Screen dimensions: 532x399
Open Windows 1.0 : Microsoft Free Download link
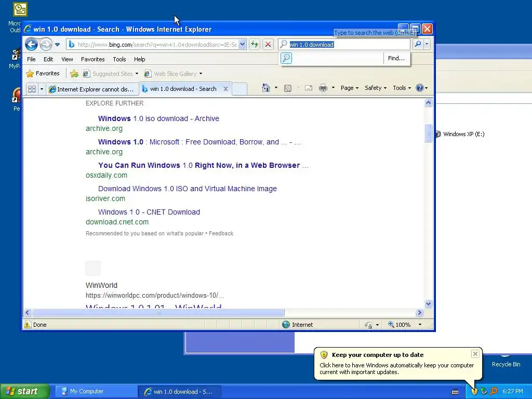199,142
